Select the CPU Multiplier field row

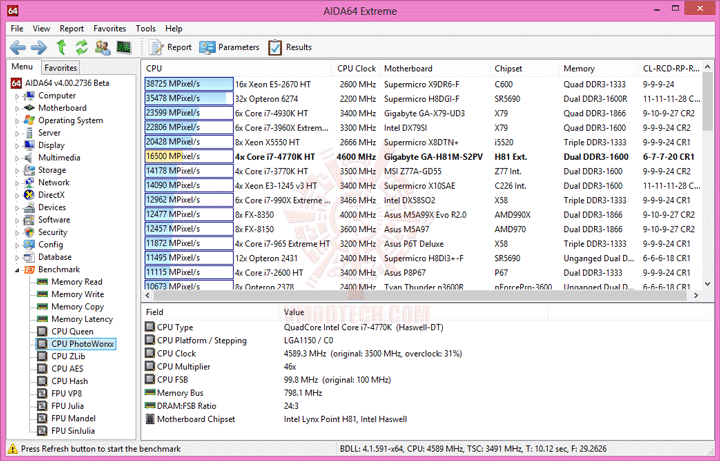point(349,366)
